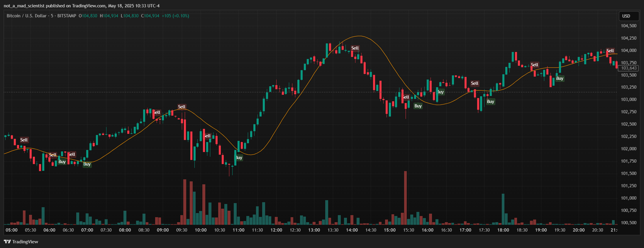Click the 14:00 time axis label
This screenshot has height=248, width=644.
pyautogui.click(x=352, y=230)
